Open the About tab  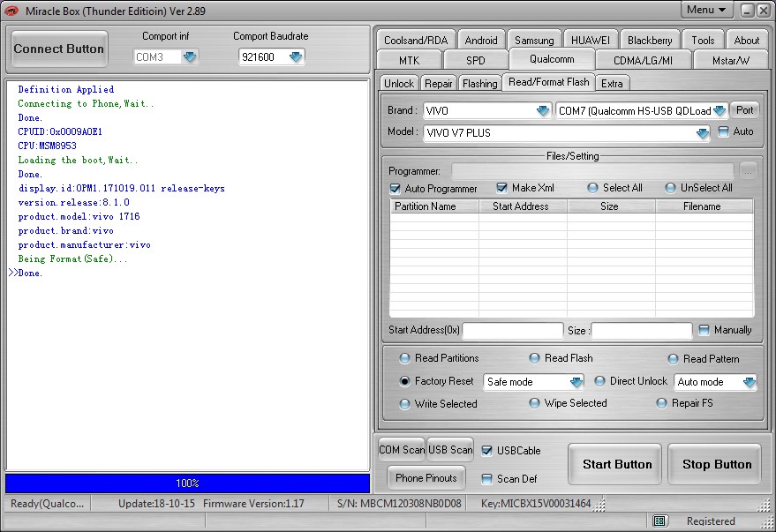click(x=746, y=40)
